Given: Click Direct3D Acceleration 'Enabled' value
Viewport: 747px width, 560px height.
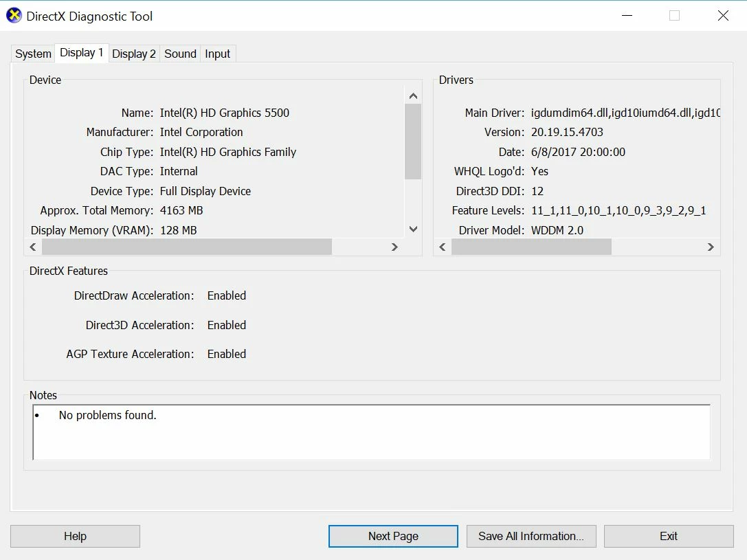Looking at the screenshot, I should coord(227,325).
